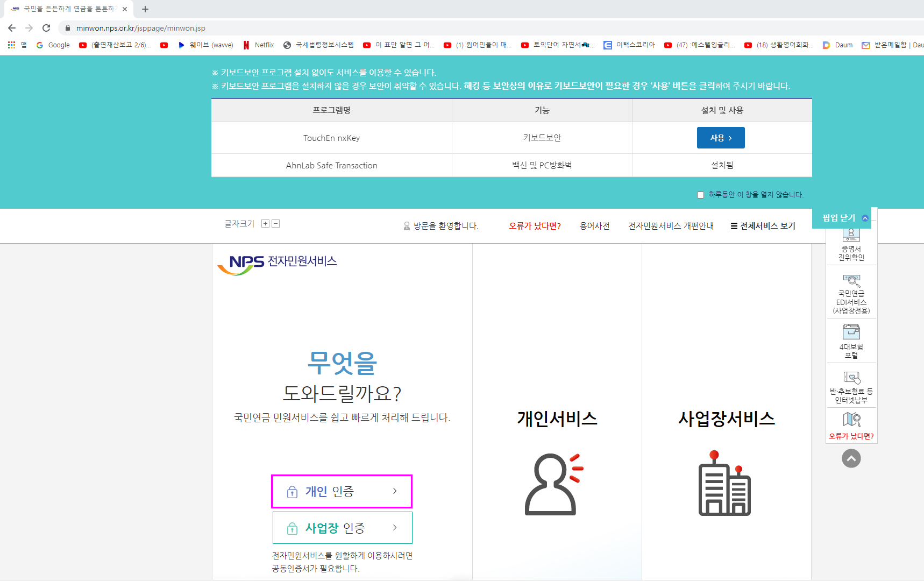Click the 키보드보안 table cell
924x581 pixels.
pos(542,138)
